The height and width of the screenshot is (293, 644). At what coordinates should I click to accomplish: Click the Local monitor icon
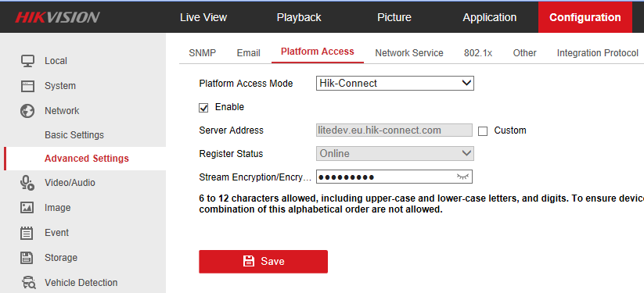click(27, 61)
